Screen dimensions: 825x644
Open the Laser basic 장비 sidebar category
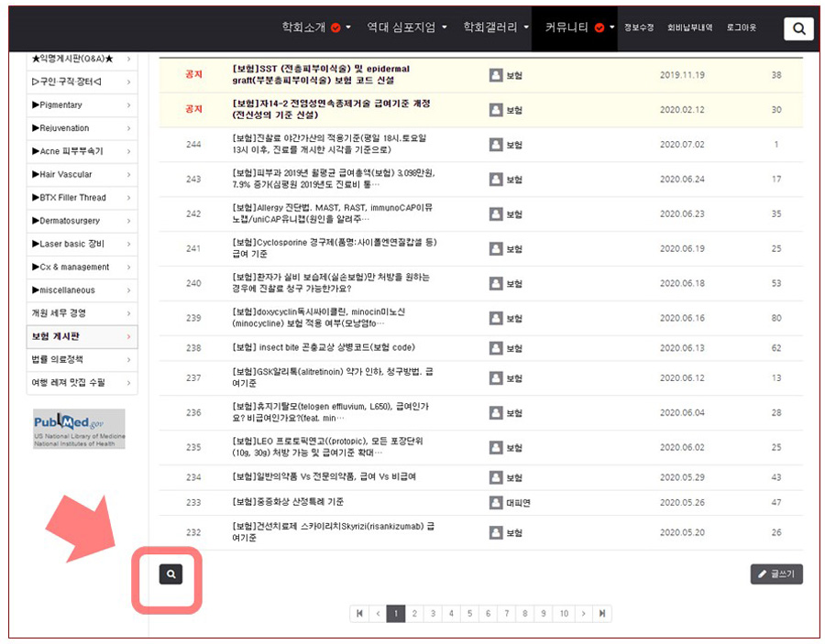(x=82, y=244)
